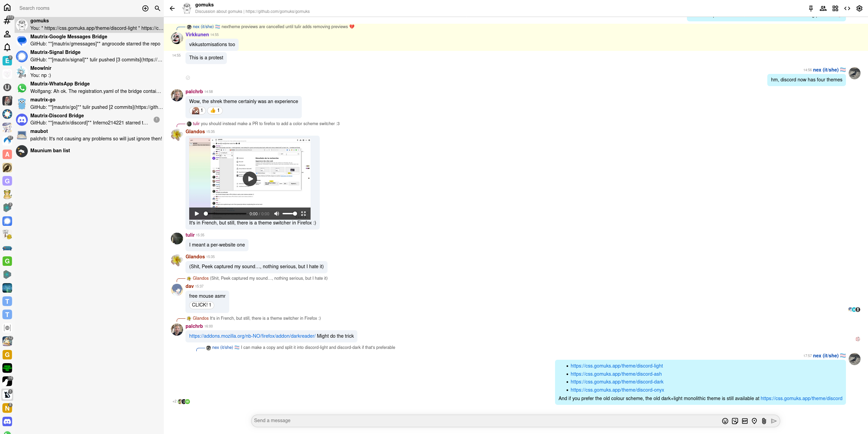Open the widgets panel icon
This screenshot has height=434, width=868.
click(835, 8)
